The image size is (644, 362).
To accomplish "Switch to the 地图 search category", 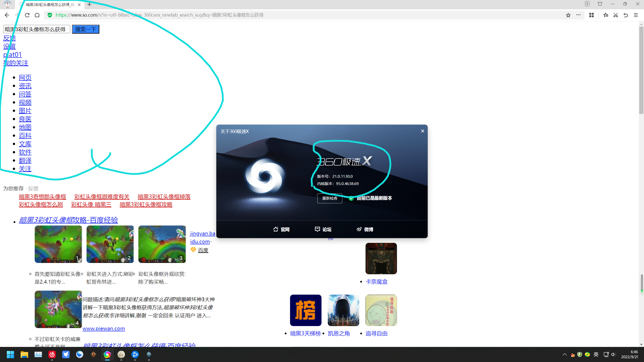I will click(25, 127).
